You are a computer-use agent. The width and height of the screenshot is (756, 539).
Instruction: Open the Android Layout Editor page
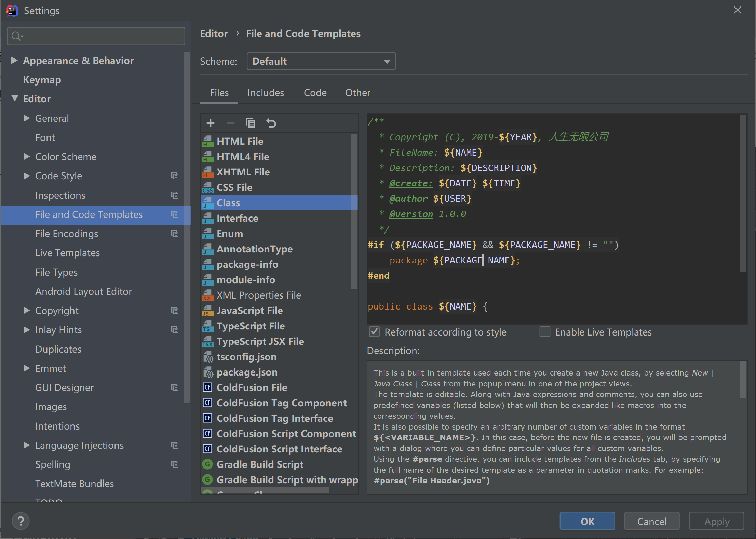(84, 291)
